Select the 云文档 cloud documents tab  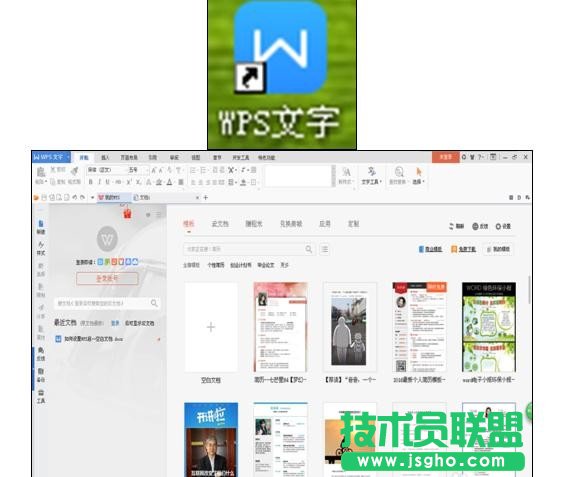[x=220, y=224]
